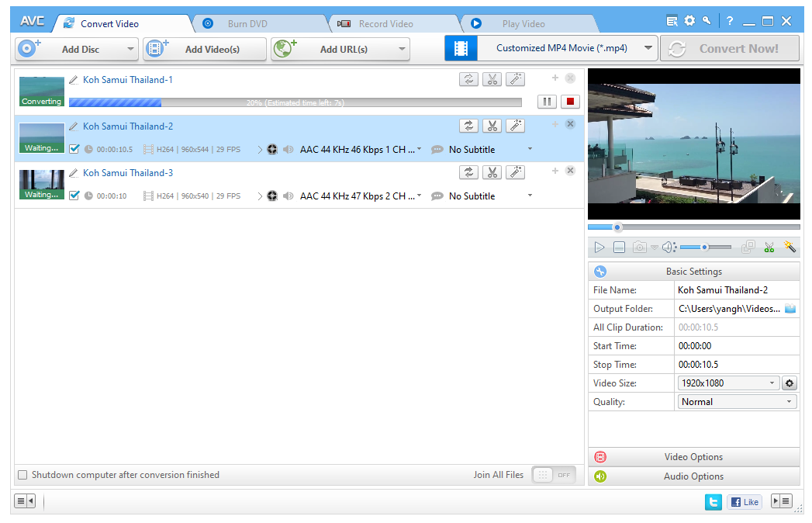
Task: Remove Koh Samui Thailand-2 with its X icon
Action: coord(570,124)
